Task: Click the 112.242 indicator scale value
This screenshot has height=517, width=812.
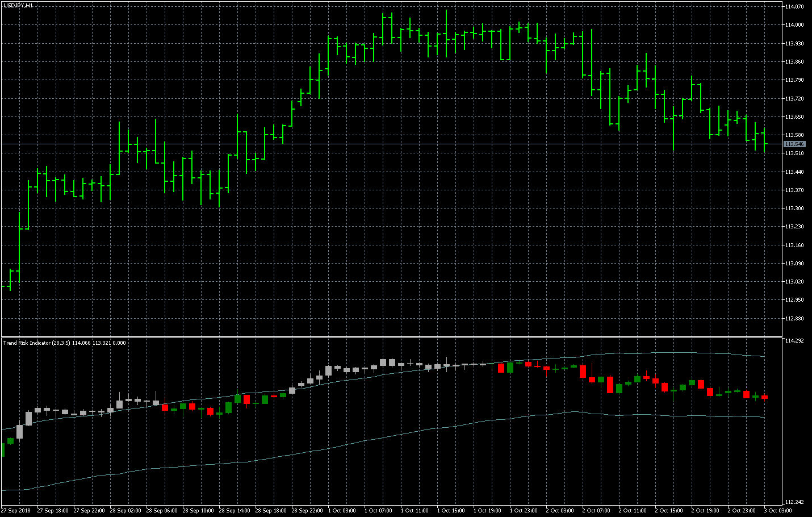Action: click(794, 502)
